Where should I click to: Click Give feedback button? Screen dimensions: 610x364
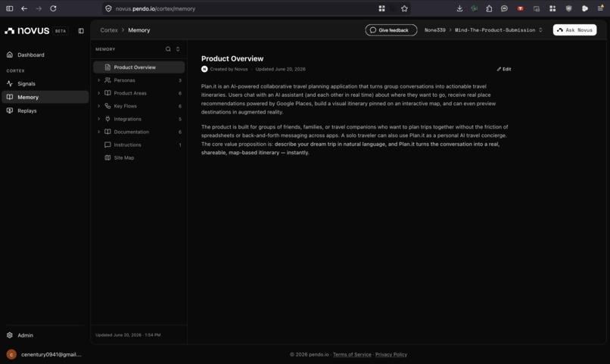click(x=391, y=30)
